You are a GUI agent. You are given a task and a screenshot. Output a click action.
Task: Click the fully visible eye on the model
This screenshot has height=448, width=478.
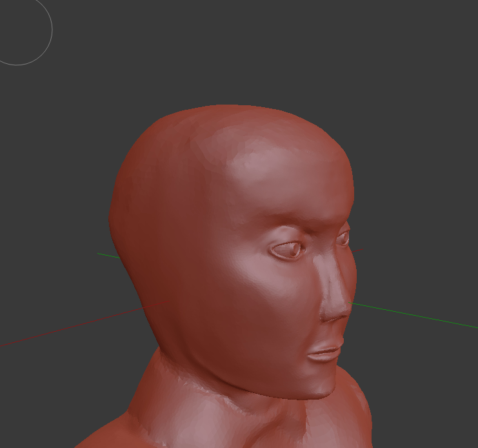(x=288, y=250)
